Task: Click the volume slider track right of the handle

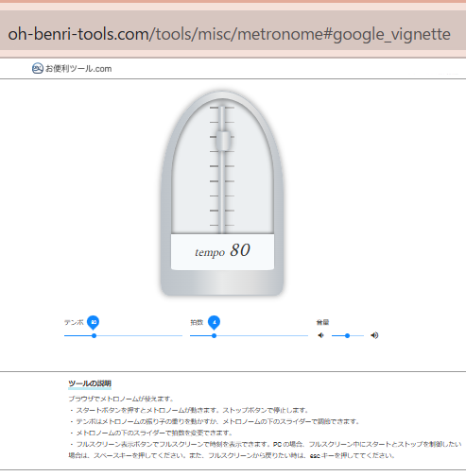Action: [356, 336]
